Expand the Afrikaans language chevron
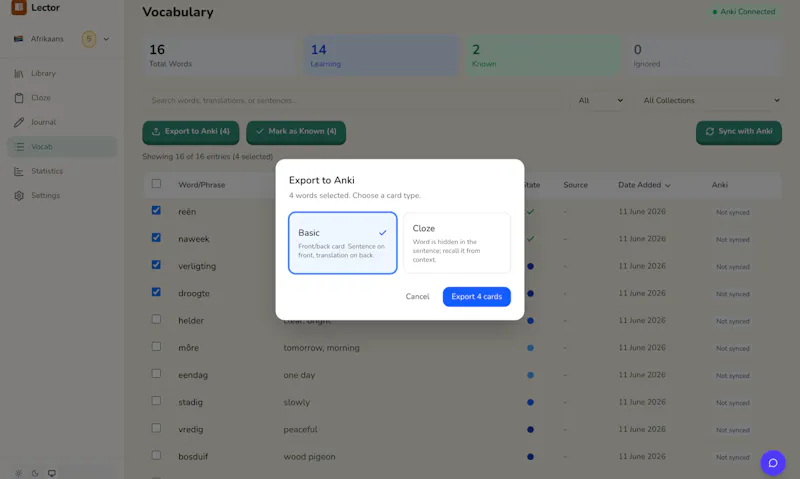 coord(106,39)
